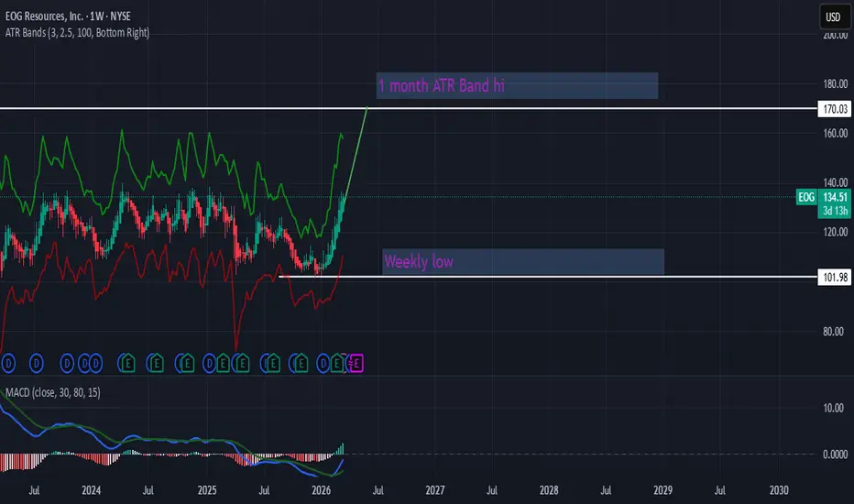The width and height of the screenshot is (854, 504).
Task: Click the D dividend marker above the Jul 2023 label
Action: click(x=36, y=364)
